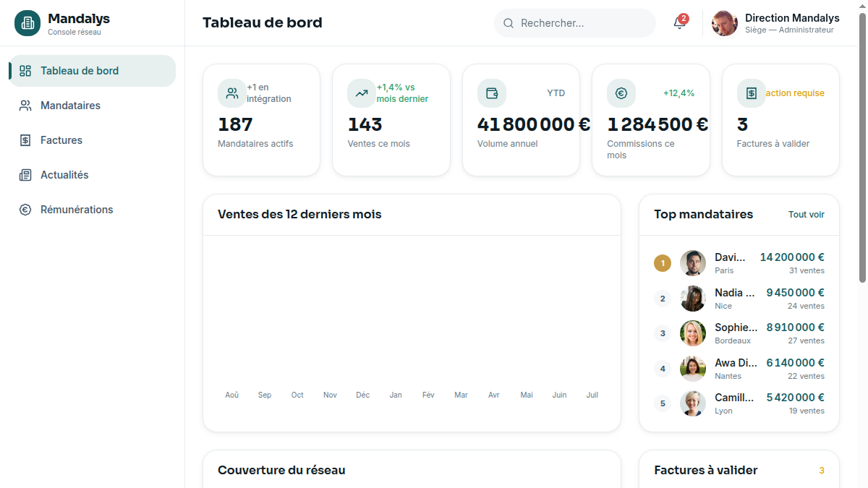Open the Factures menu item

point(93,140)
